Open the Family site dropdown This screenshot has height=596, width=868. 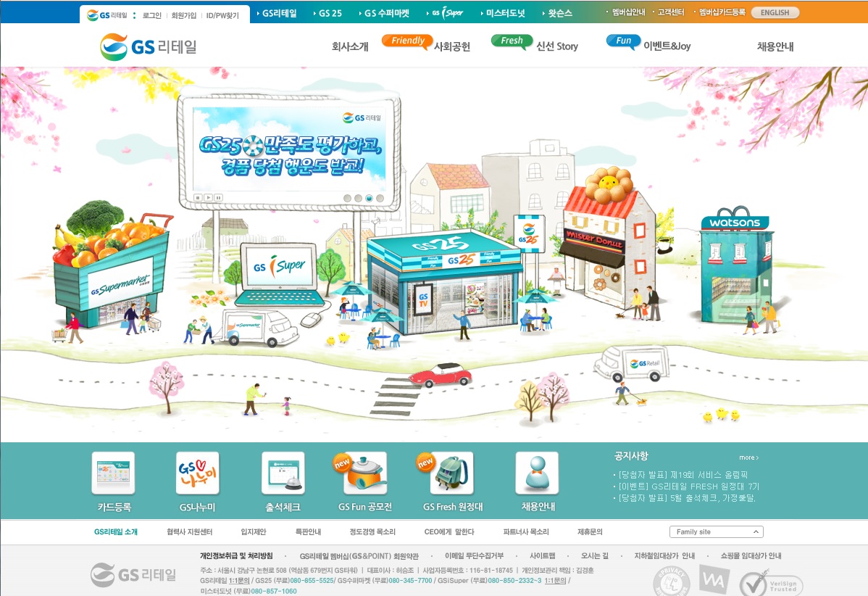717,531
